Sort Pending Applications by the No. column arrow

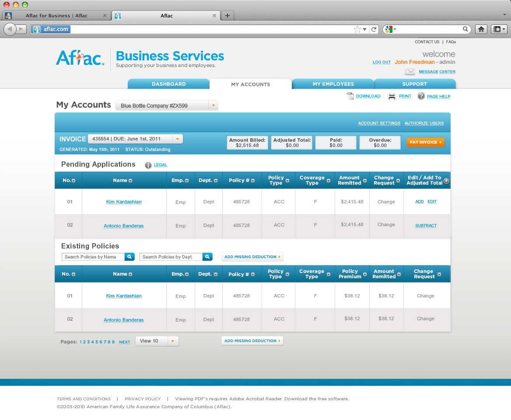click(73, 181)
